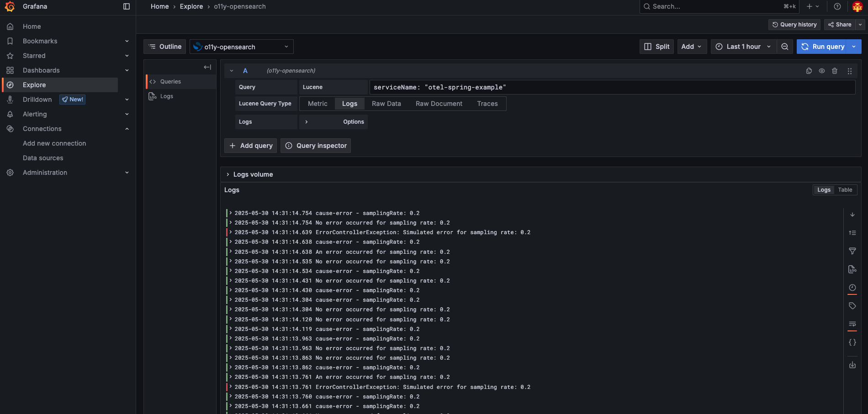Click the scroll to bottom arrow icon

coord(852,215)
